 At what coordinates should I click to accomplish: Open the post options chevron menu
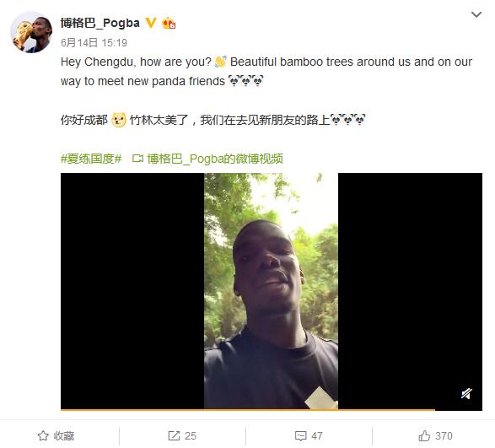476,14
